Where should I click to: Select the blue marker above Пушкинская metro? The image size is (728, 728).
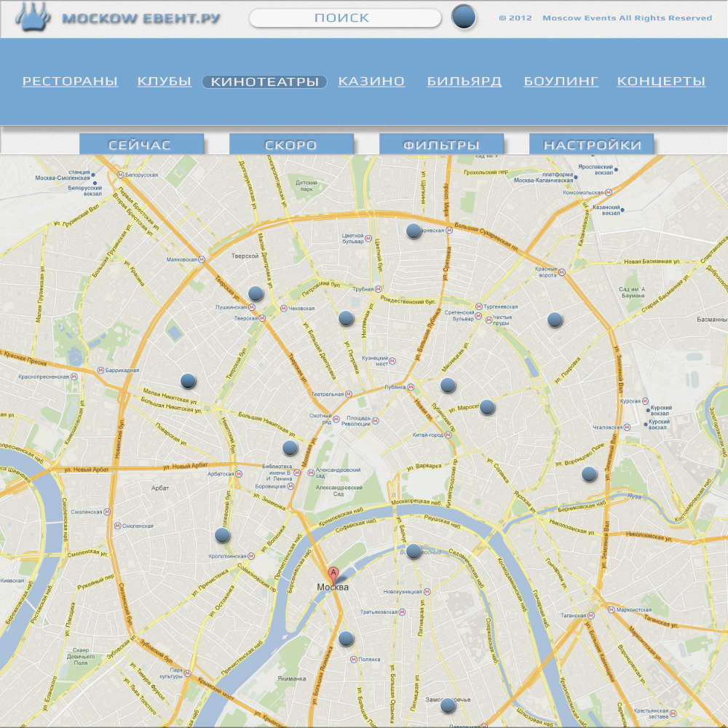256,293
